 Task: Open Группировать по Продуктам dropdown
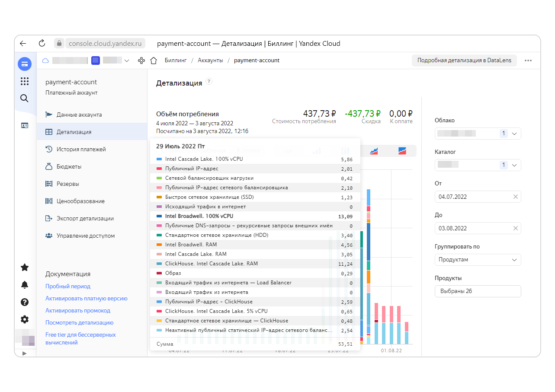tap(478, 260)
